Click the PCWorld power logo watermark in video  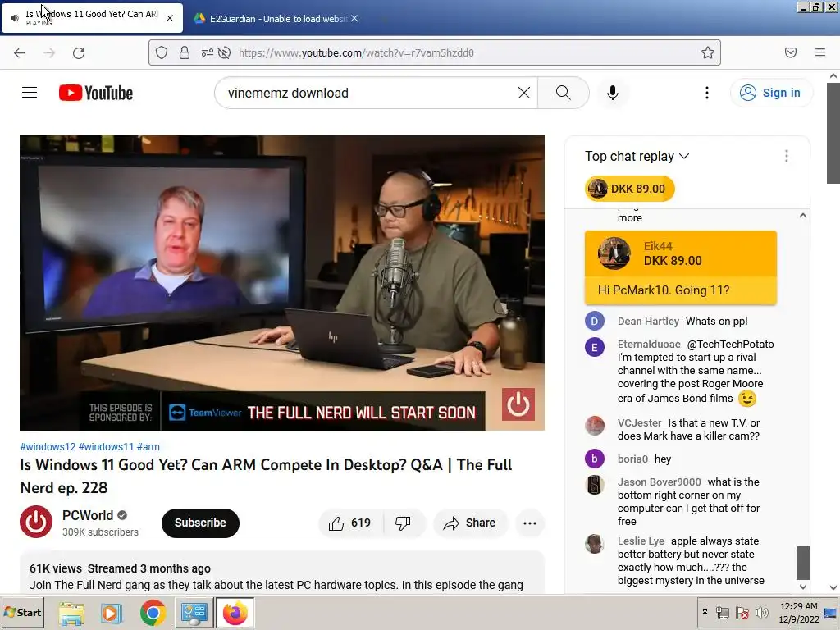(x=518, y=404)
